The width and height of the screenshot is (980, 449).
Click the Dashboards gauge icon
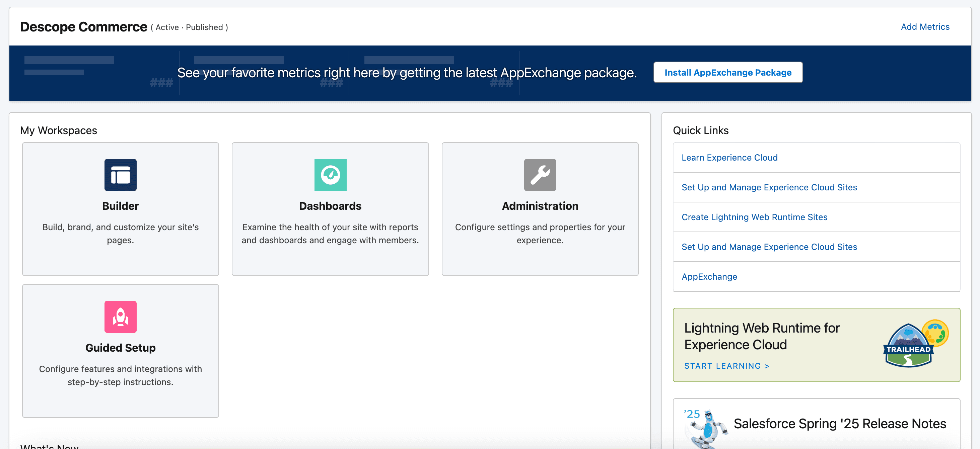click(x=330, y=175)
